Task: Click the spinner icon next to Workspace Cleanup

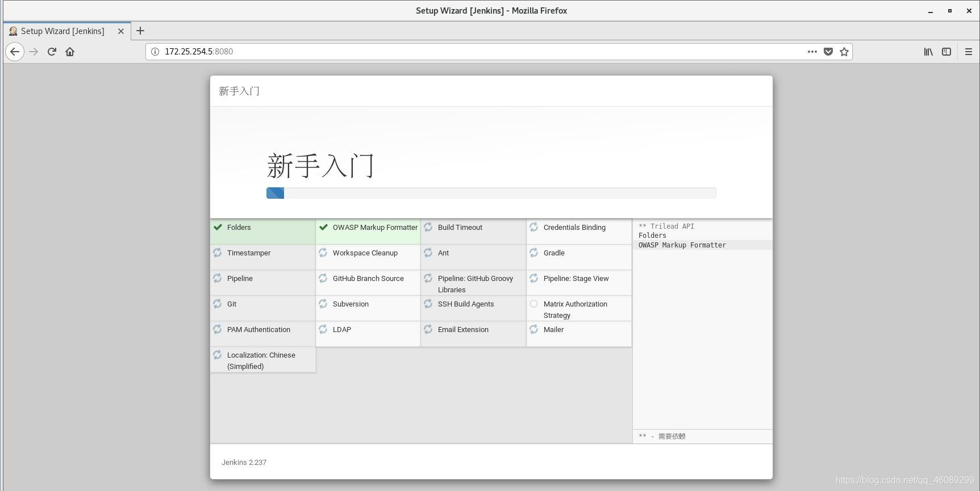Action: 323,253
